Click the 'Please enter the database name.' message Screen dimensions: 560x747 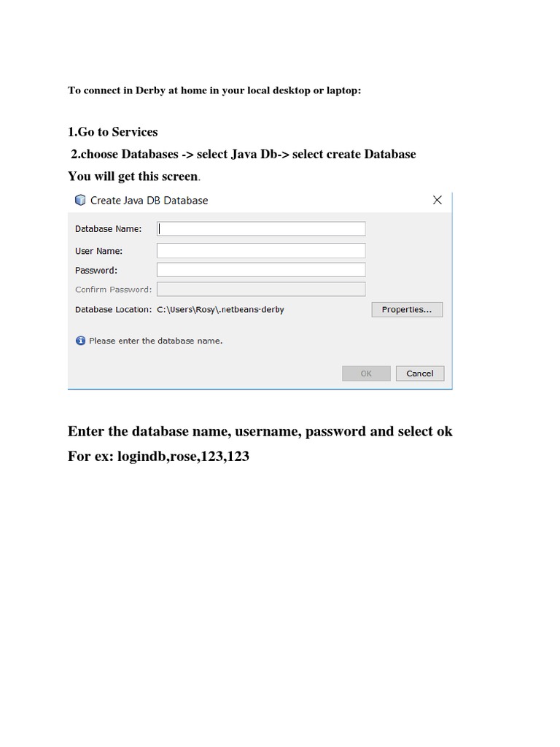pos(156,341)
